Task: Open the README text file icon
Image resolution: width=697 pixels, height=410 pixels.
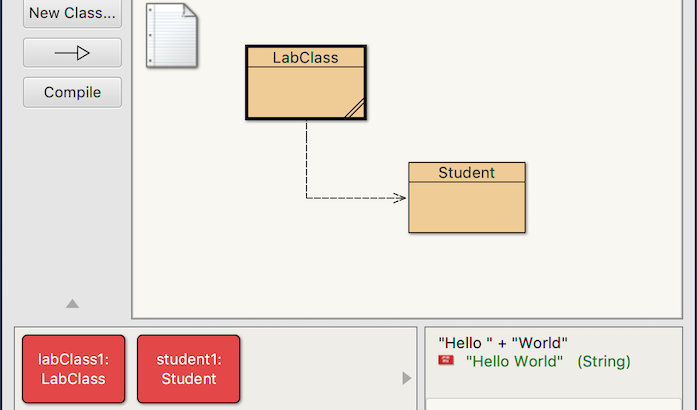Action: pyautogui.click(x=171, y=36)
